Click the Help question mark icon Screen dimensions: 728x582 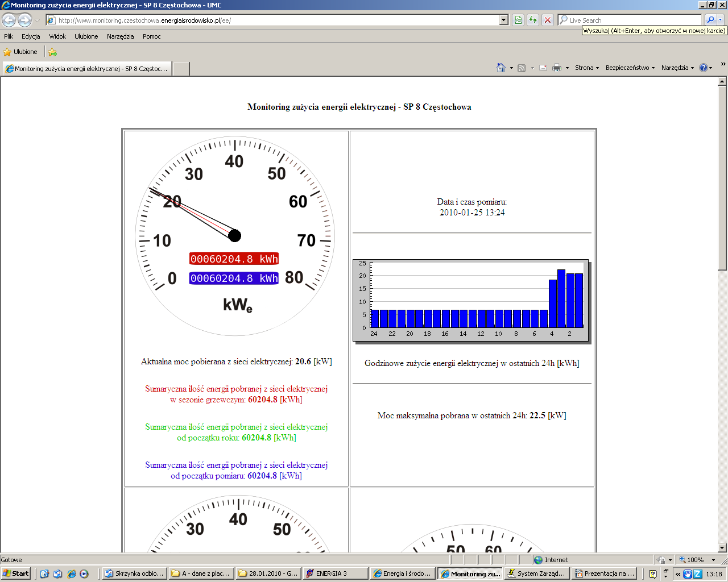tap(704, 68)
